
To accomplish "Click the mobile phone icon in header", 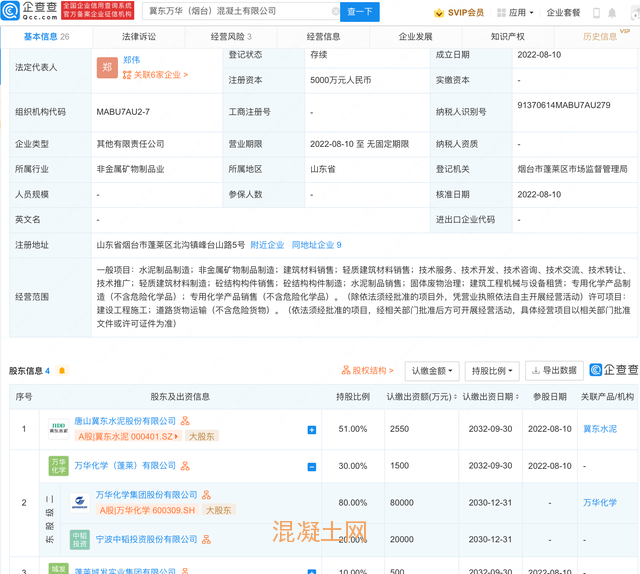I will [598, 13].
